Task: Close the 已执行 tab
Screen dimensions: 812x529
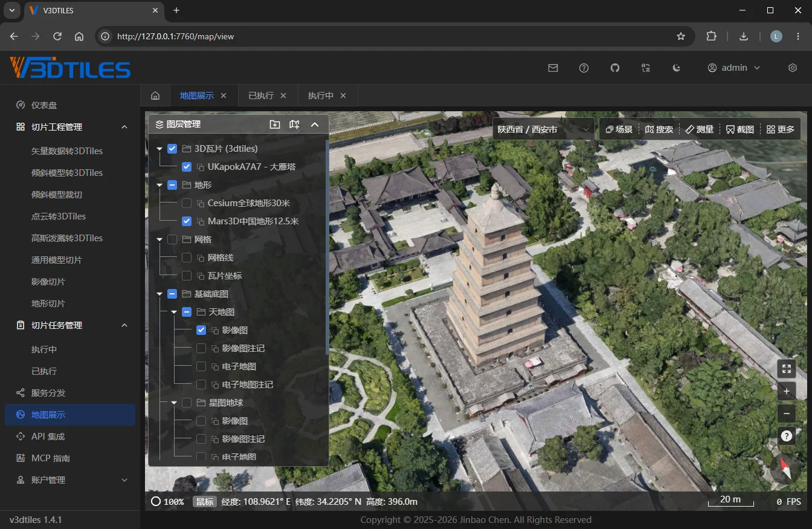Action: (x=283, y=96)
